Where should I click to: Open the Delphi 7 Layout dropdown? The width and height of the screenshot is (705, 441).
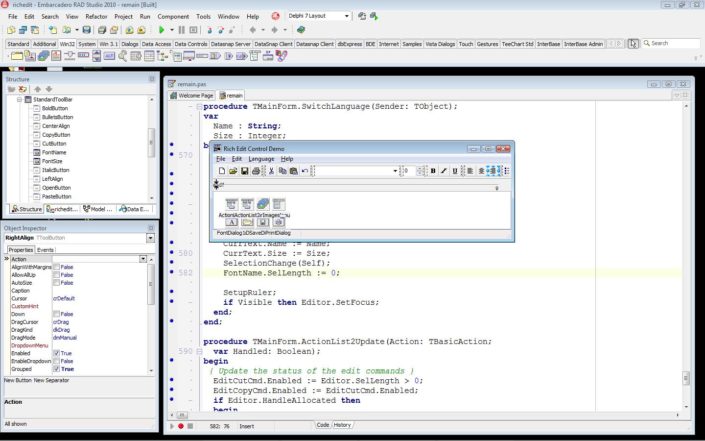pyautogui.click(x=346, y=16)
